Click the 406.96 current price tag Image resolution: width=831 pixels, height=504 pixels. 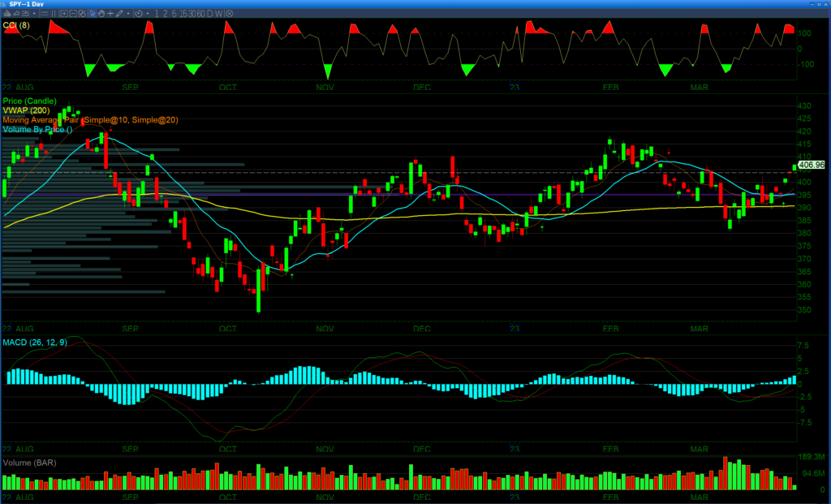812,165
